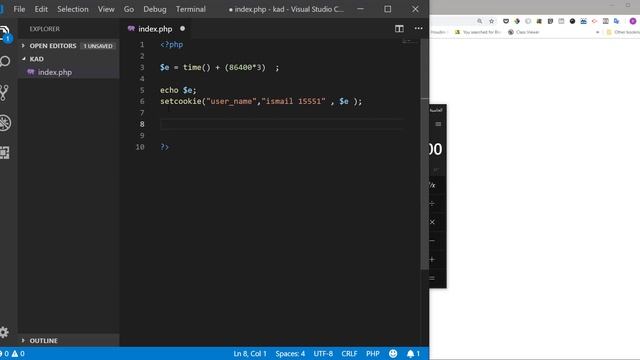640x360 pixels.
Task: Open the 'Class Viewer' bookmark in browser
Action: tap(524, 32)
